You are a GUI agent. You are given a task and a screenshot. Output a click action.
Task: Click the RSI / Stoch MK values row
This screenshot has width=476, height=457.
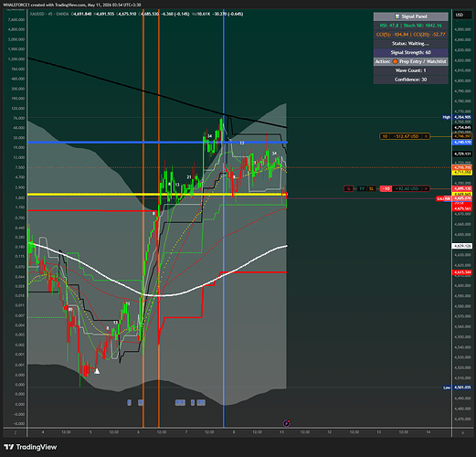pos(411,26)
